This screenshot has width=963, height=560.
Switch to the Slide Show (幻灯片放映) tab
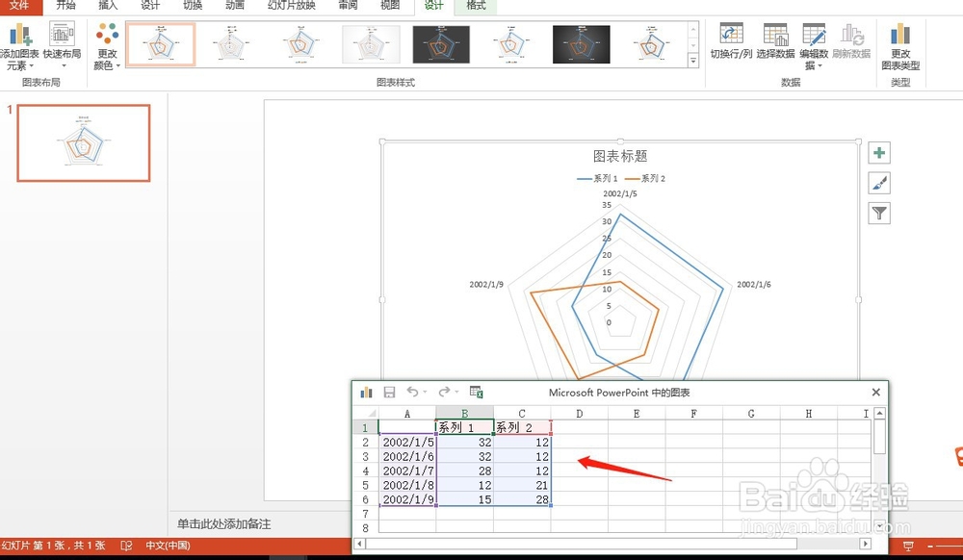pos(292,6)
